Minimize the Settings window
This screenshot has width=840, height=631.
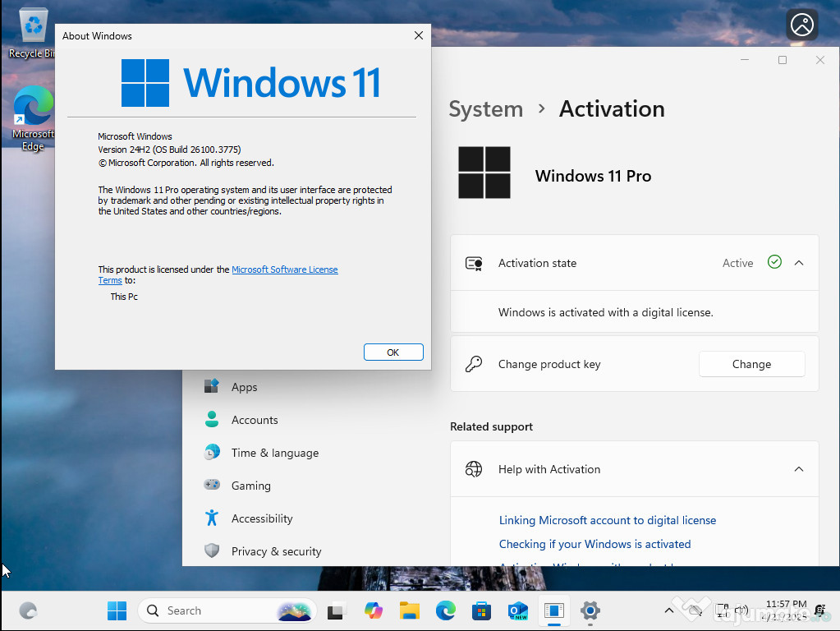click(x=745, y=60)
